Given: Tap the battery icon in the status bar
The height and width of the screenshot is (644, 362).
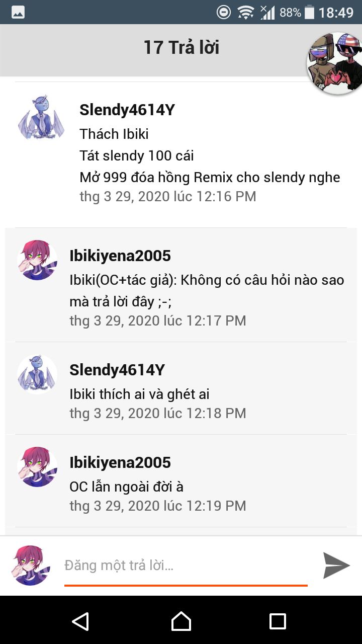Looking at the screenshot, I should 309,12.
